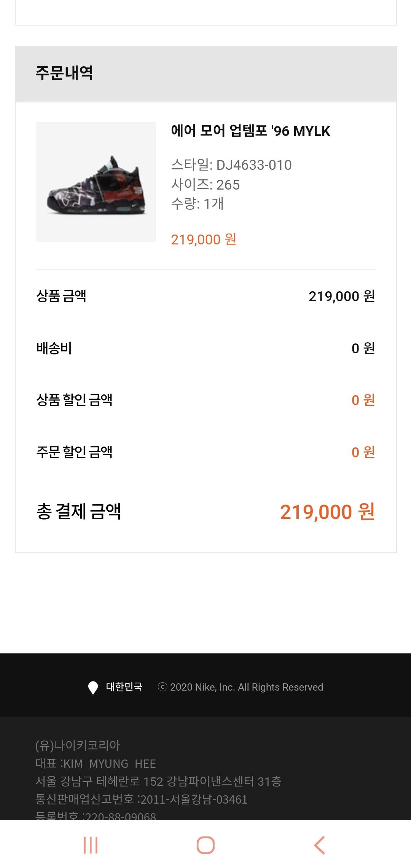The image size is (411, 868).
Task: Tap the (유)나이키코리아 company name
Action: pyautogui.click(x=78, y=745)
